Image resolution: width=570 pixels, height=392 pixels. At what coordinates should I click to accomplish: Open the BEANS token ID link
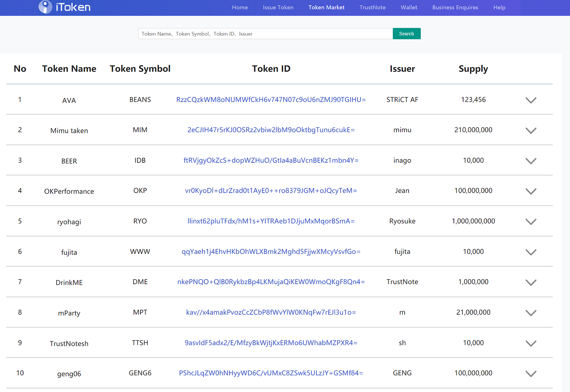pos(271,100)
